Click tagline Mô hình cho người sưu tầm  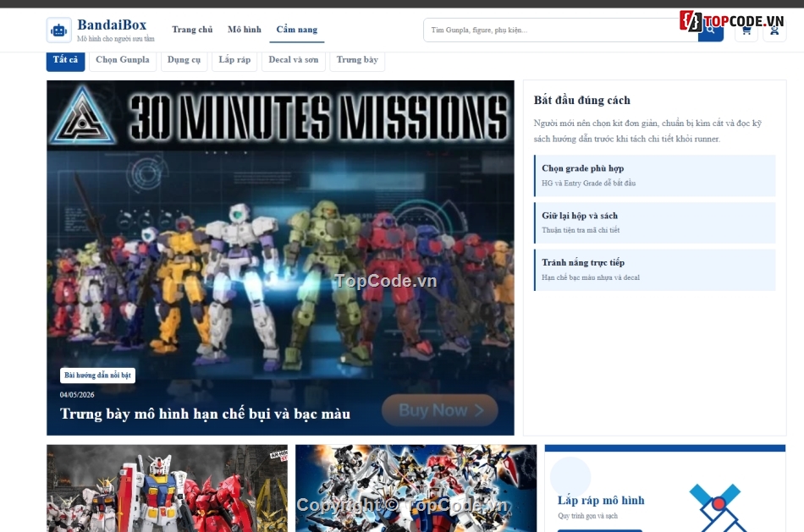(115, 39)
